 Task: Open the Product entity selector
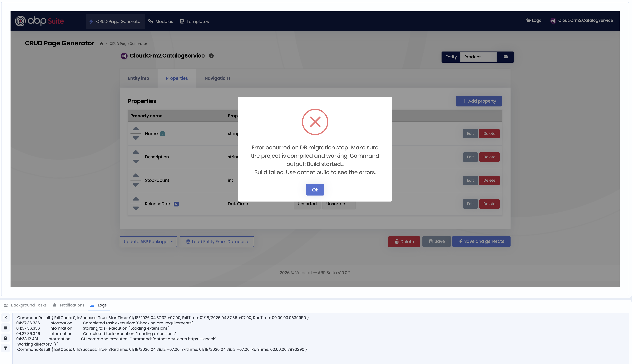point(478,57)
